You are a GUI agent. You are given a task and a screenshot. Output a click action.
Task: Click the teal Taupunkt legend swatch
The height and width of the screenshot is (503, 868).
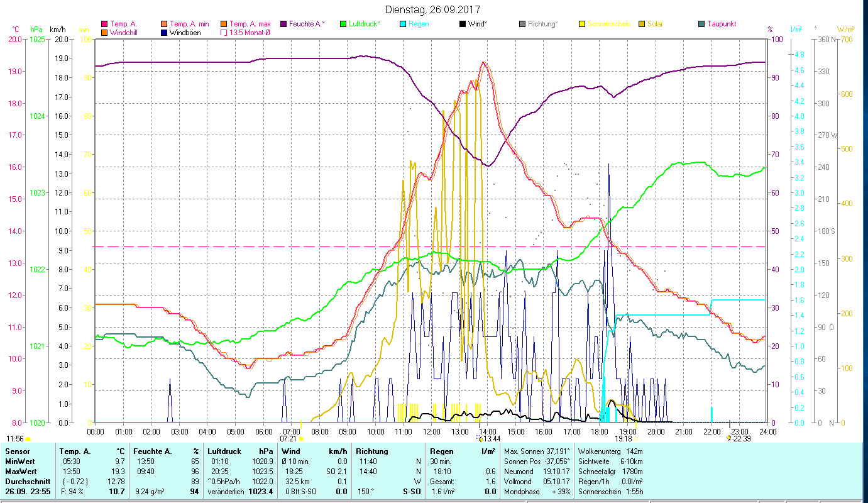[701, 25]
